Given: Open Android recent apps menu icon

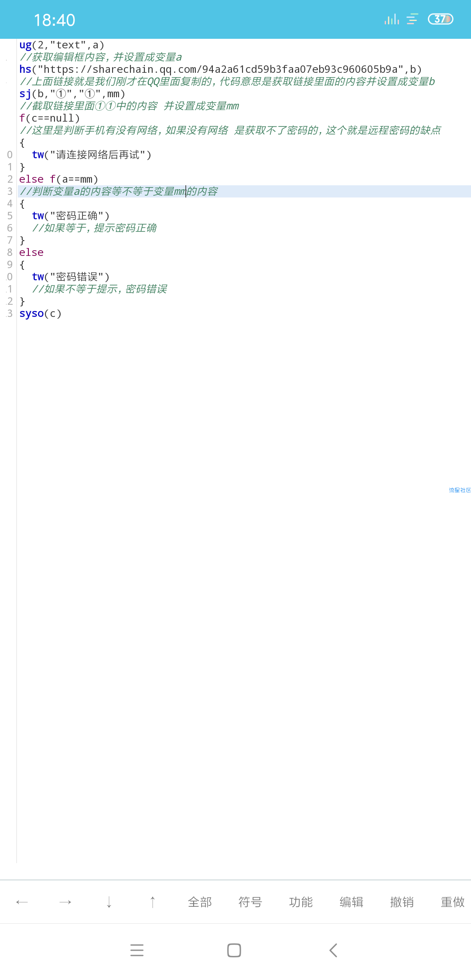Looking at the screenshot, I should tap(137, 950).
